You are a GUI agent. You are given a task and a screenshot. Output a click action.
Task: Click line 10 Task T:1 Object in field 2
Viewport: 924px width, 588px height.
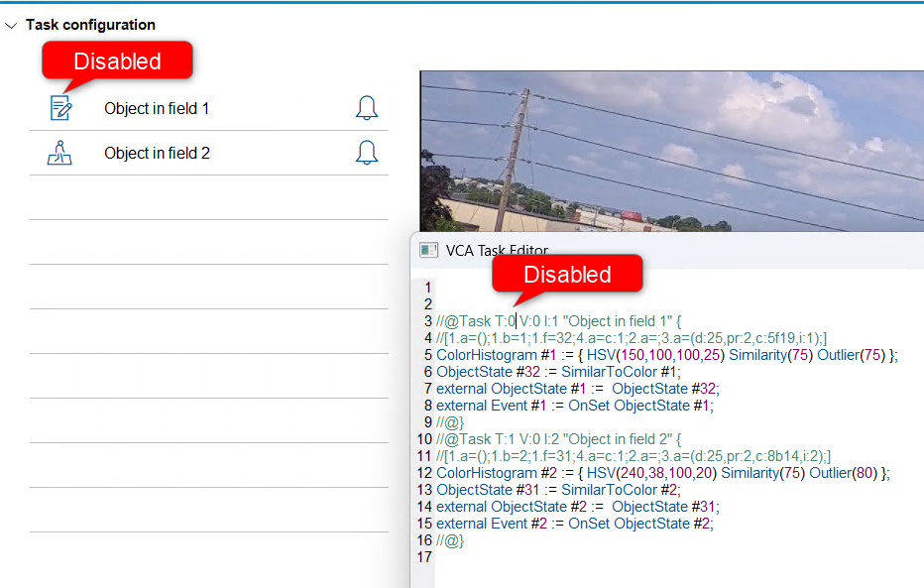pos(558,439)
